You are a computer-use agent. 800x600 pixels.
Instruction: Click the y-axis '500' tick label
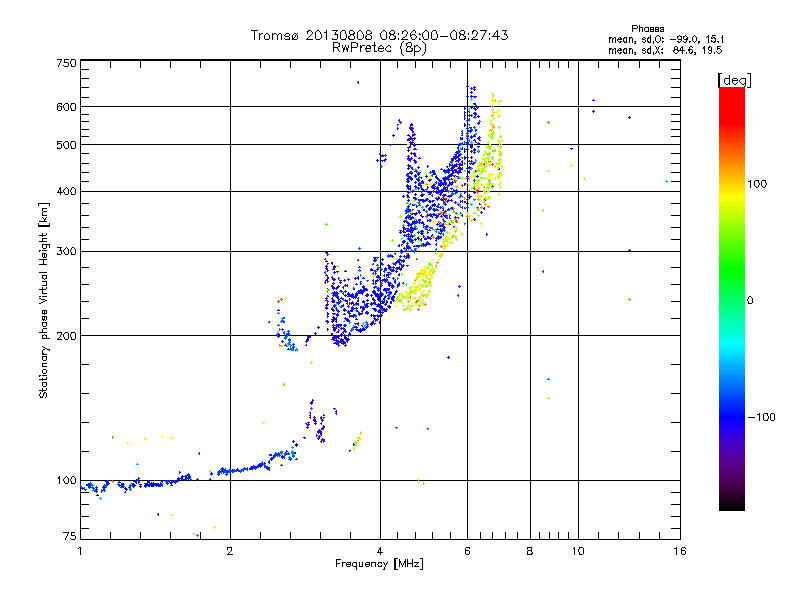(66, 145)
